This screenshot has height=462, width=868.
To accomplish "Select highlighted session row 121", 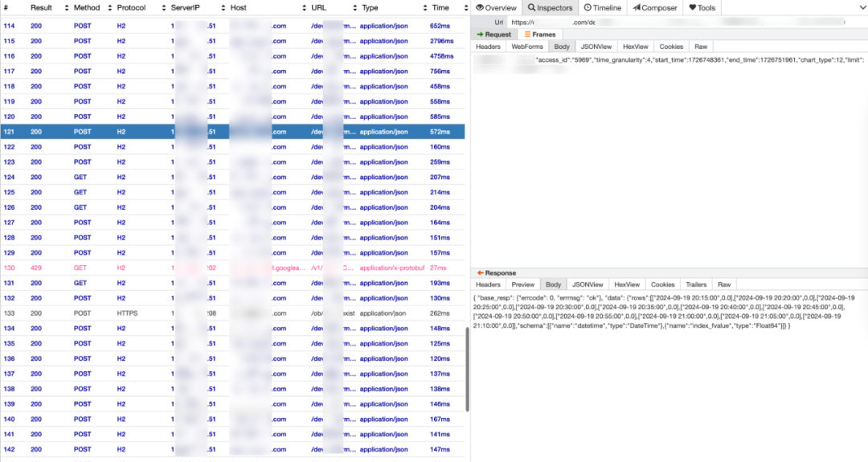I will pos(232,132).
